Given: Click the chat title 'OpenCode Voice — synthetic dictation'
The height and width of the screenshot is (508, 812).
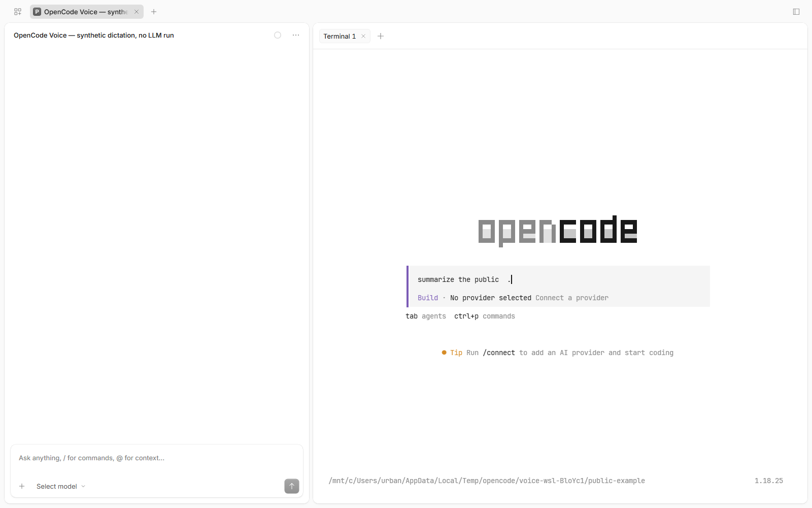Looking at the screenshot, I should pyautogui.click(x=94, y=35).
